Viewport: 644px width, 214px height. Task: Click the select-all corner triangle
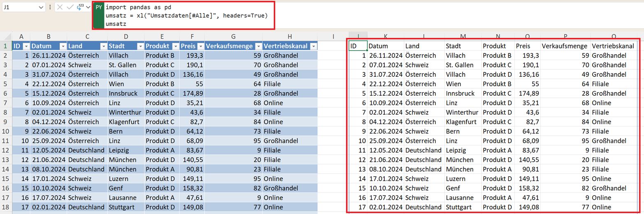click(x=6, y=37)
